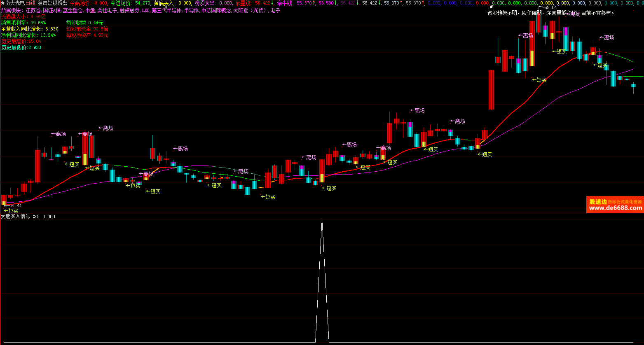Click the 融资融券 sector tag

pos(130,10)
